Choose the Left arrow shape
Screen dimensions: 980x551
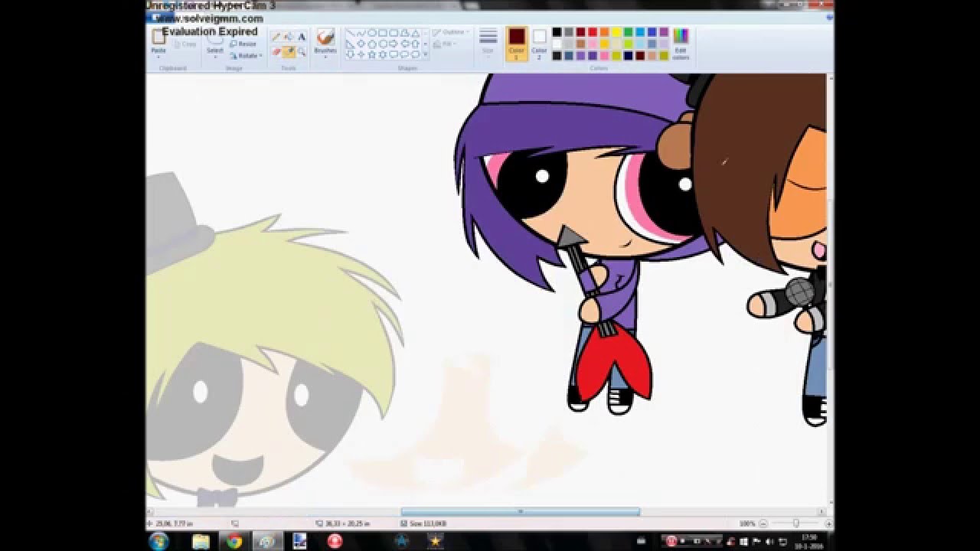click(x=404, y=44)
